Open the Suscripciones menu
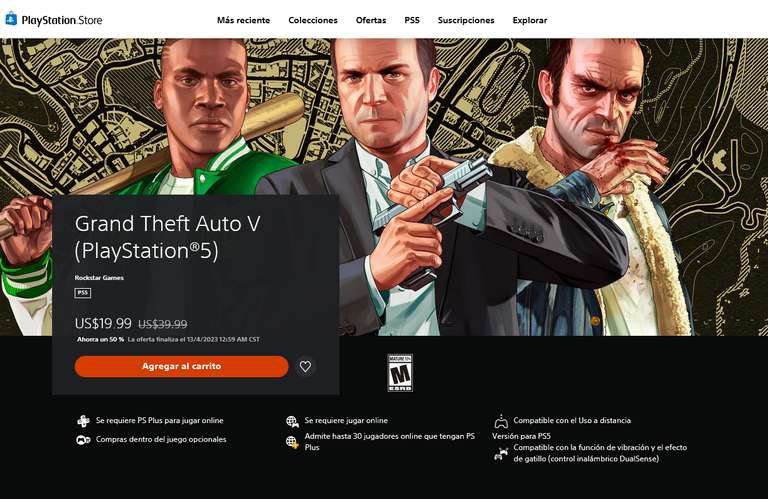Image resolution: width=768 pixels, height=499 pixels. (x=466, y=20)
